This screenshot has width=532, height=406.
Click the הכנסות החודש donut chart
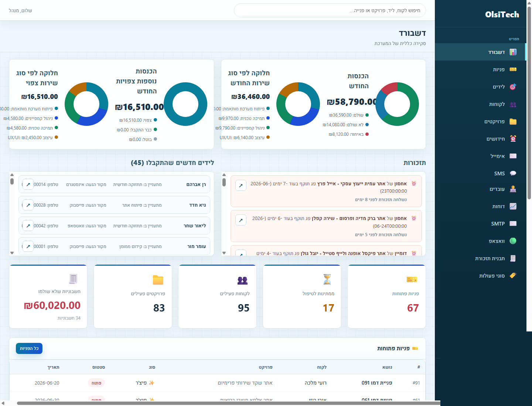point(397,104)
